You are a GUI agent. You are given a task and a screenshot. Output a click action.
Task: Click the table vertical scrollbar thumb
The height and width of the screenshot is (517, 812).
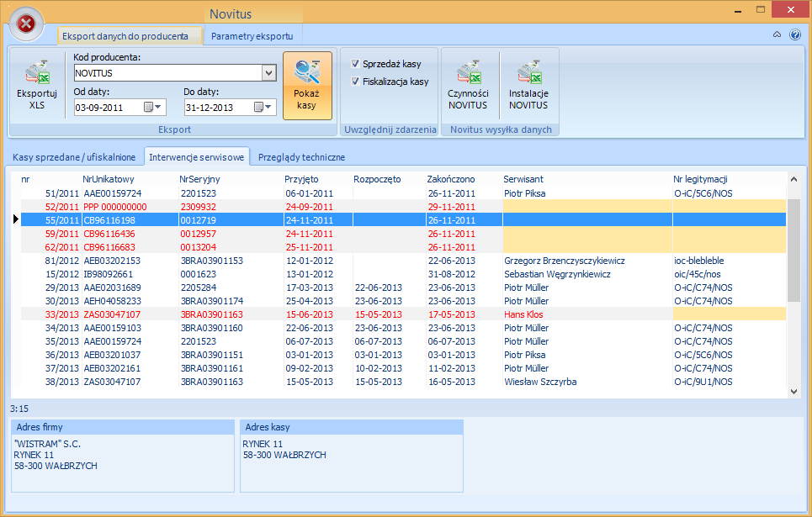[793, 251]
